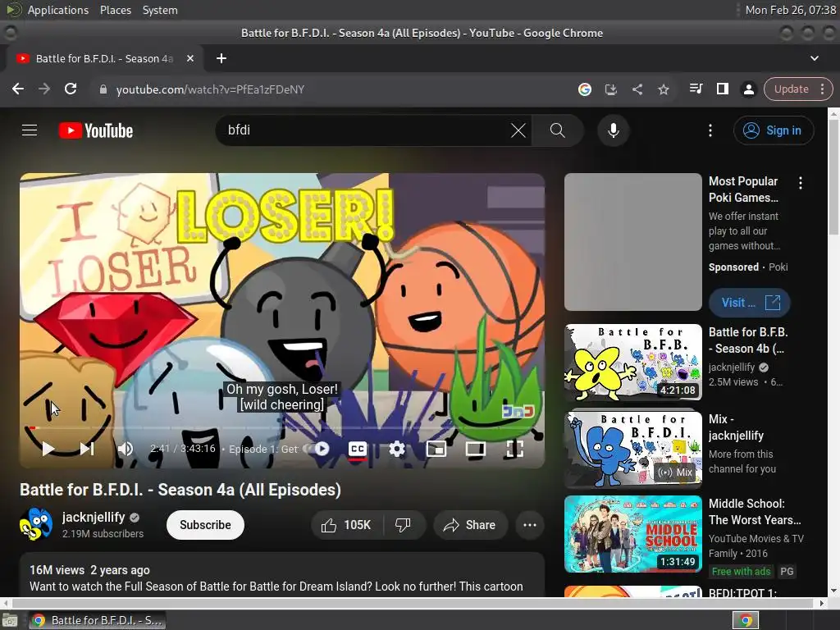This screenshot has width=840, height=630.
Task: Open Battle for B.F.B. Season 4b title
Action: pos(748,340)
